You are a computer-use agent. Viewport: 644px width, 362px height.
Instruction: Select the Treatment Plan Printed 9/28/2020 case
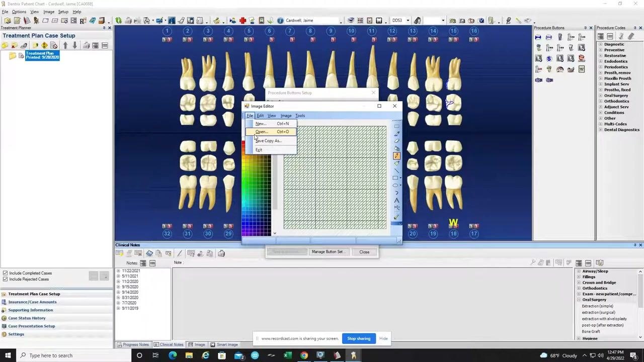pos(42,55)
